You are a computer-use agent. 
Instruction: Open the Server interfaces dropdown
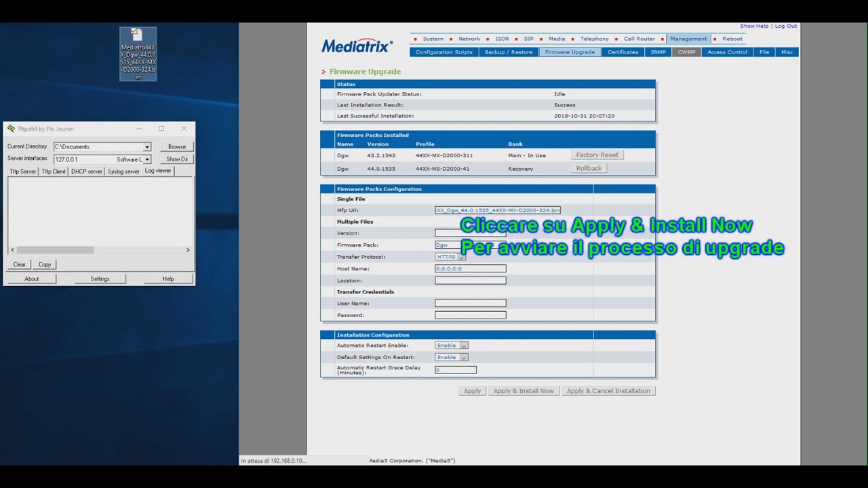[x=147, y=159]
